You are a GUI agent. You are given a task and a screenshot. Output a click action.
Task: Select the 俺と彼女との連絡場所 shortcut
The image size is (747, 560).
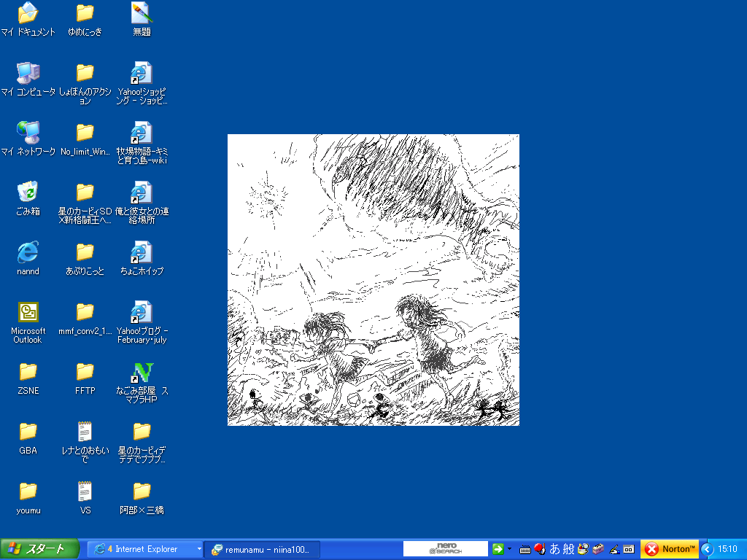coord(142,203)
